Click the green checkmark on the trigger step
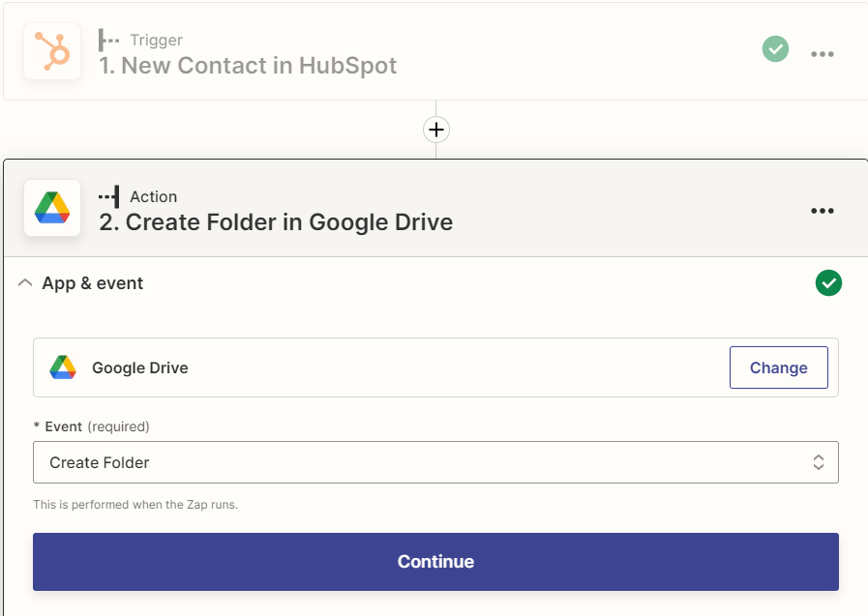The height and width of the screenshot is (616, 868). (x=775, y=48)
